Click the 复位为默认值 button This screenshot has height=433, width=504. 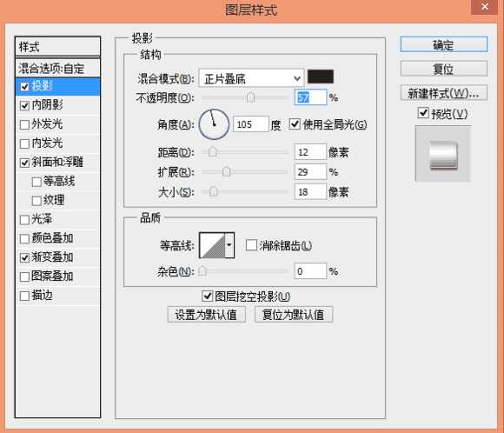294,314
